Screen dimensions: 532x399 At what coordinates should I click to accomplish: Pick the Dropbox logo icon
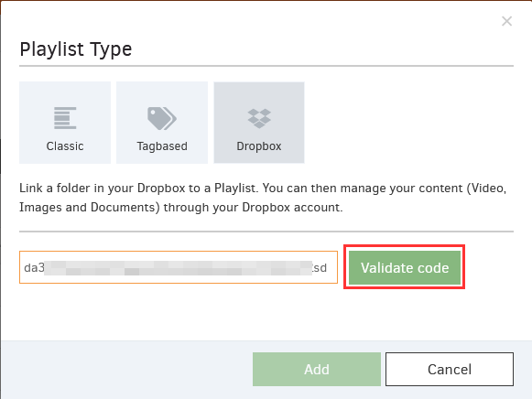pyautogui.click(x=259, y=118)
